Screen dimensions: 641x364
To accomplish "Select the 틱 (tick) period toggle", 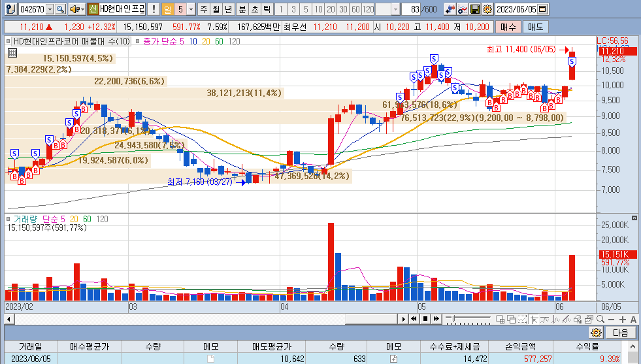I will [267, 9].
